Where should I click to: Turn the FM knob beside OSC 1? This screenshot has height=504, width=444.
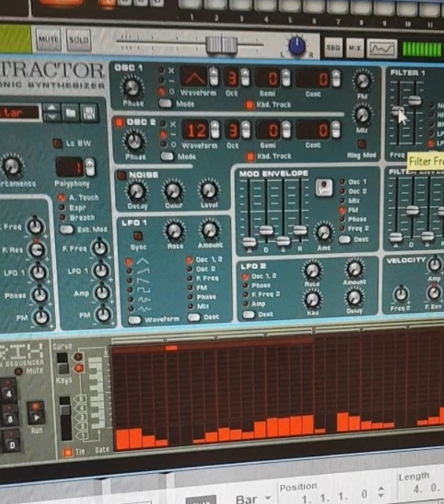362,80
